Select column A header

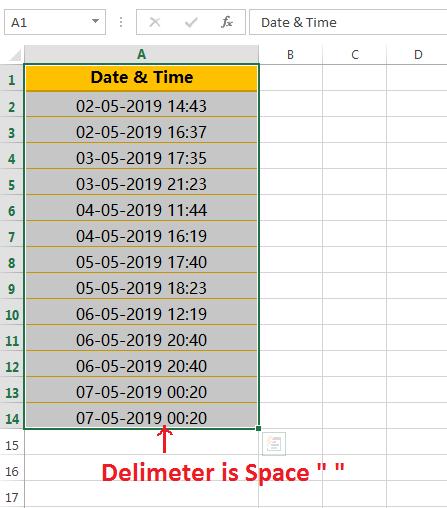click(141, 54)
